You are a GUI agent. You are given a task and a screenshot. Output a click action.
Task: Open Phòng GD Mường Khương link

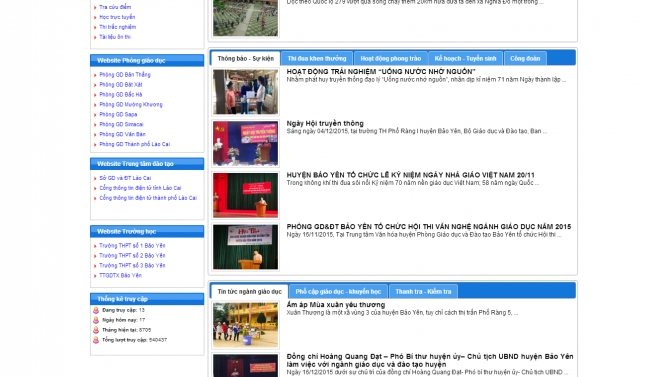click(131, 104)
